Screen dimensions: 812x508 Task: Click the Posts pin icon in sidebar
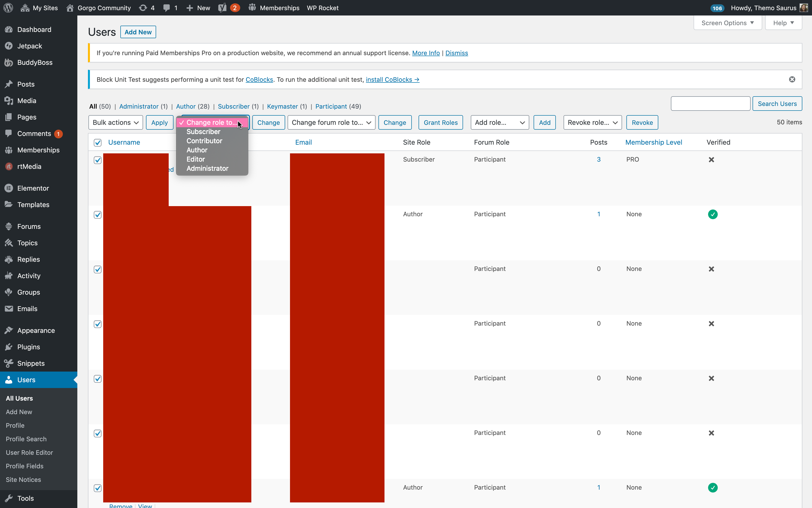(x=9, y=84)
